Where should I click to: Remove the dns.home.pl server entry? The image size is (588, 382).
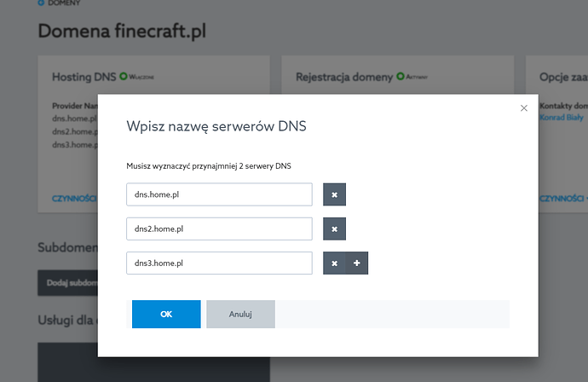click(334, 194)
